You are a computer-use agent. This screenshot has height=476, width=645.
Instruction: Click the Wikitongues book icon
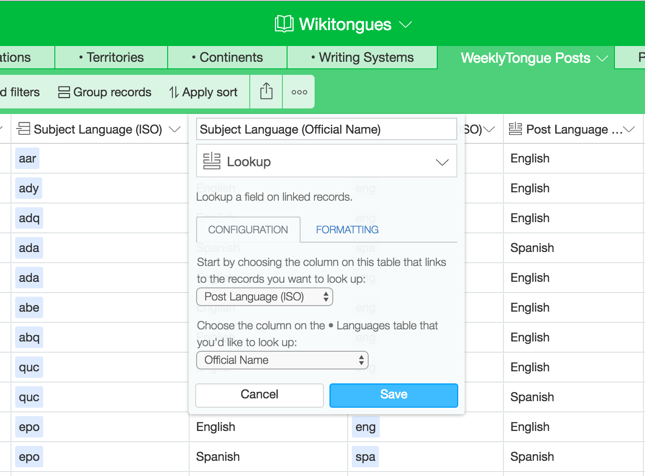click(284, 24)
